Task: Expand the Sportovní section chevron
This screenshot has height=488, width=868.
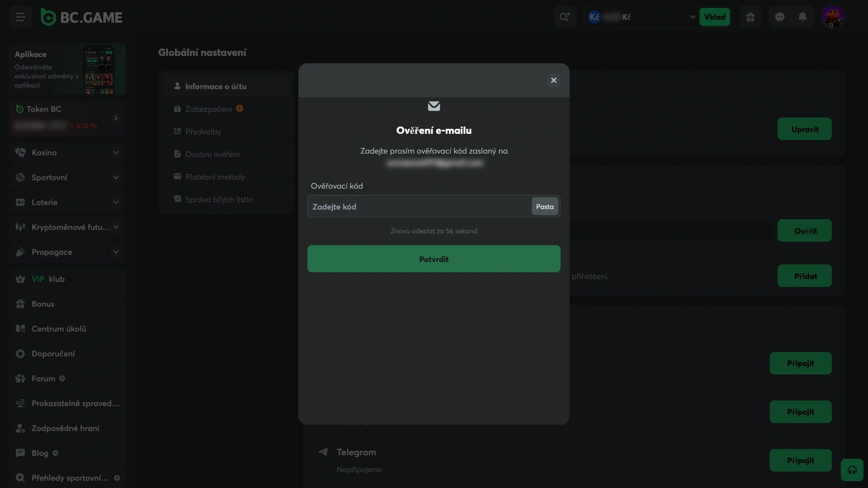Action: click(116, 178)
